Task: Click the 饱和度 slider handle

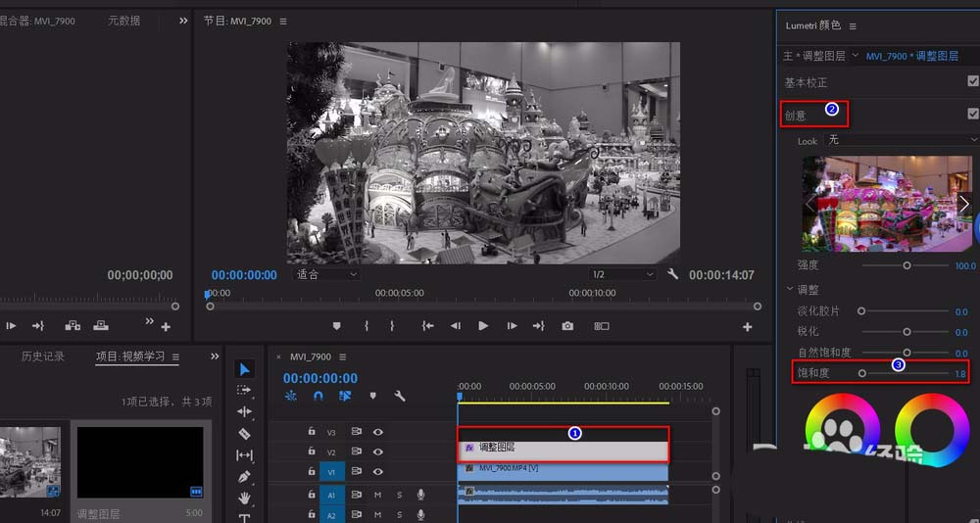Action: [x=862, y=373]
